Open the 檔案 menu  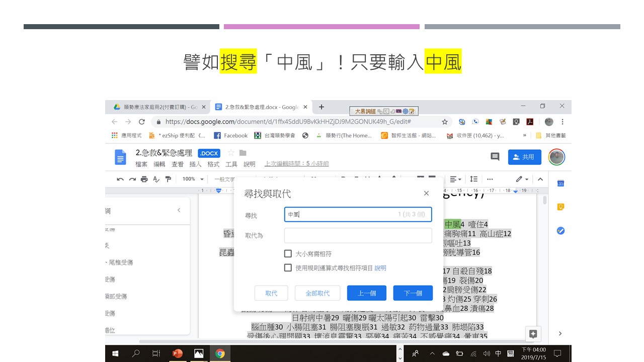click(x=141, y=164)
